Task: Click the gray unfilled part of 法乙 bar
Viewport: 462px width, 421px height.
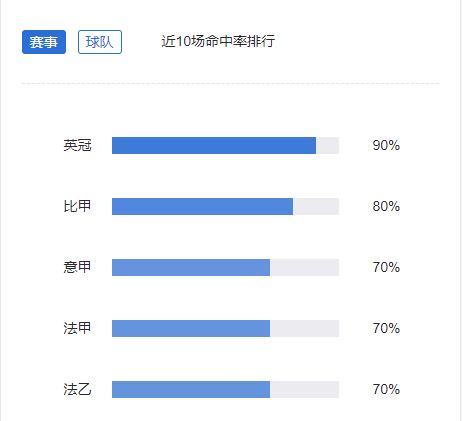Action: (305, 389)
